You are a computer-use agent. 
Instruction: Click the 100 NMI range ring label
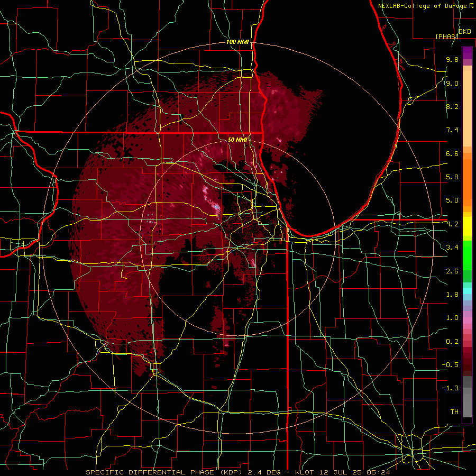[237, 42]
